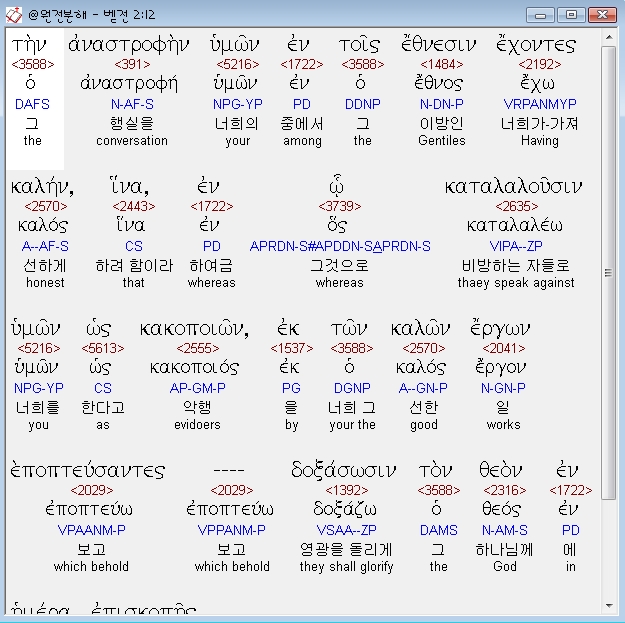Image resolution: width=625 pixels, height=623 pixels.
Task: Click Strong's number <5613>
Action: point(103,348)
